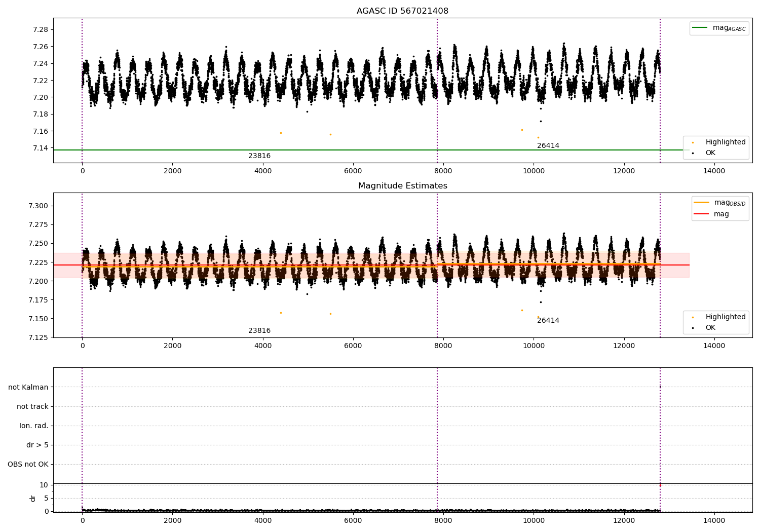
Task: Click the 7.28 y-tick in top plot
Action: pyautogui.click(x=41, y=30)
